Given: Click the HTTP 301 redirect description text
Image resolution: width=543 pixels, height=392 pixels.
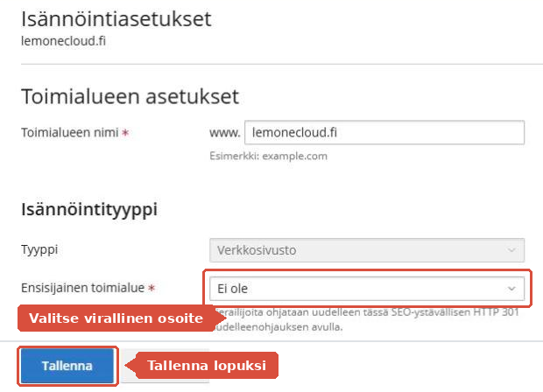Looking at the screenshot, I should 367,319.
